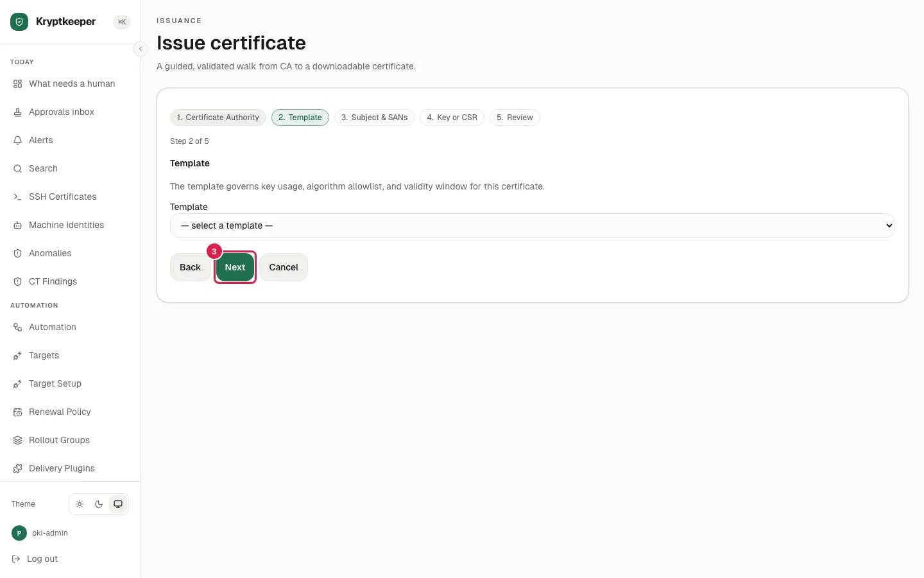Click the Renewal Policy calendar icon

[x=18, y=412]
